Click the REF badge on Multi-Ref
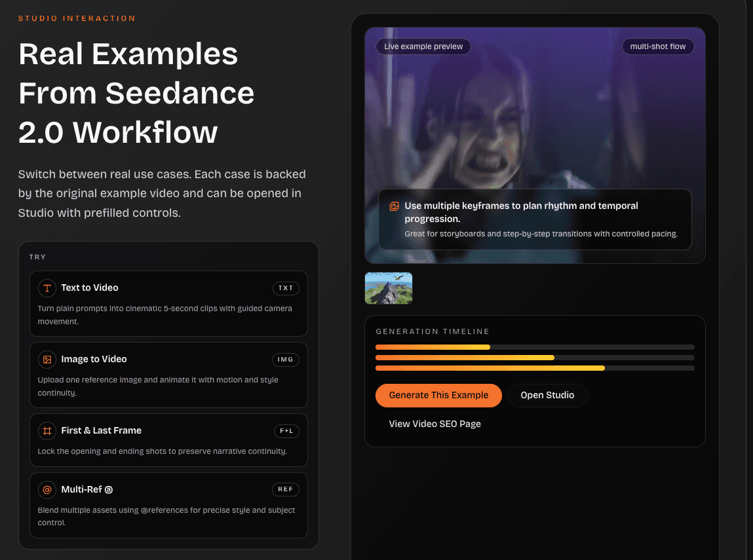 (286, 489)
